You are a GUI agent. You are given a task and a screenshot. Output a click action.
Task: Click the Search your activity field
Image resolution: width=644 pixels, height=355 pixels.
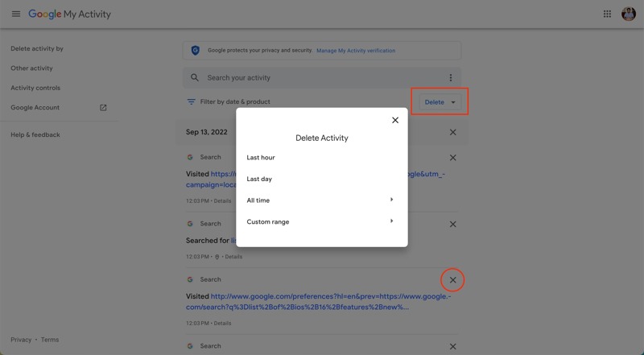tap(314, 78)
